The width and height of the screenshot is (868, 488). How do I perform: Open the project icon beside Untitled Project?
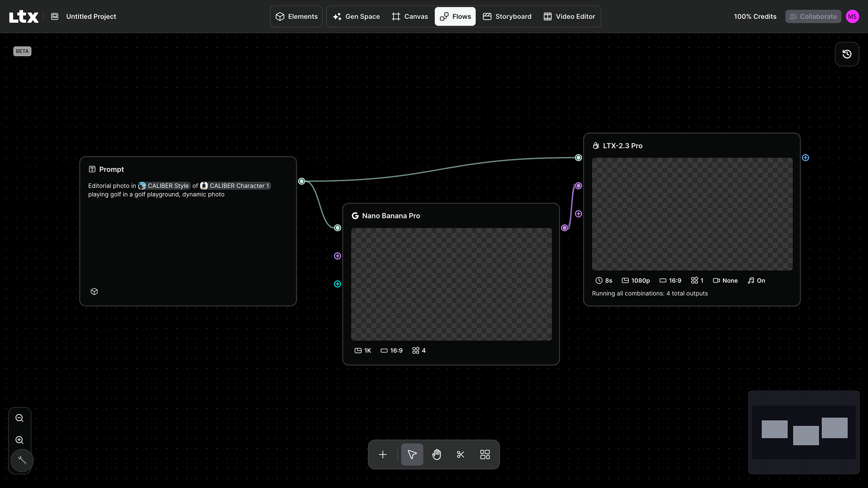tap(55, 17)
